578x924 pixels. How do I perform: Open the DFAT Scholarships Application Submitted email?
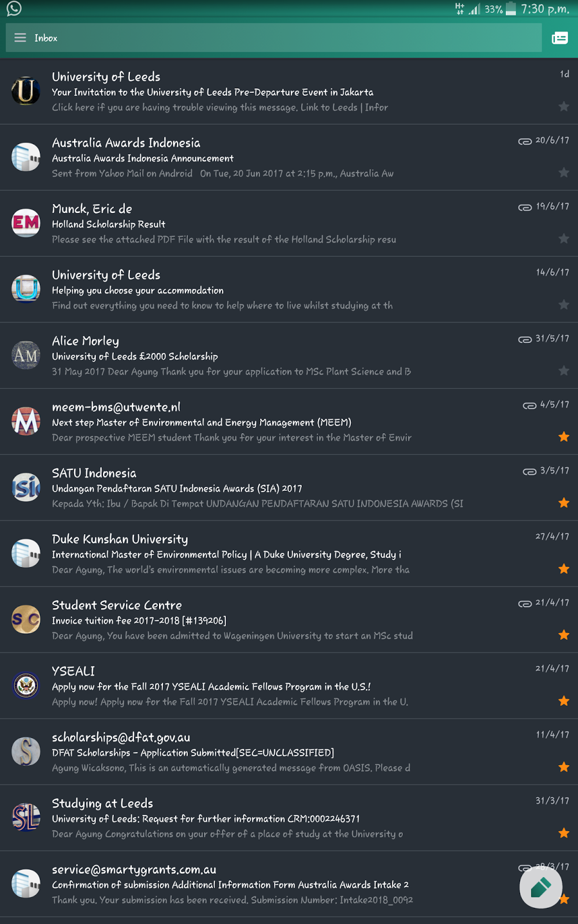(289, 752)
